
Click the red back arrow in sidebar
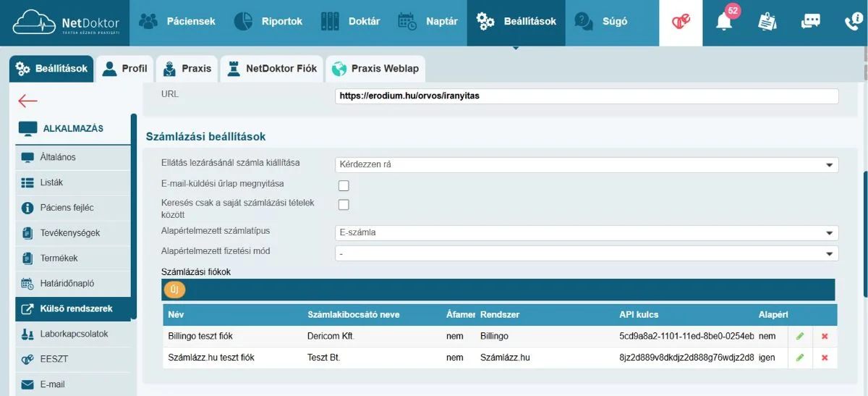pos(27,101)
